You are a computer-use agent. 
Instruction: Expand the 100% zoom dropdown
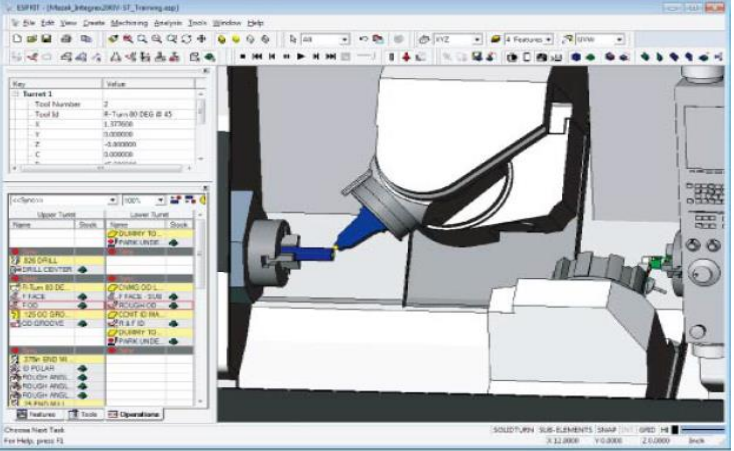160,200
